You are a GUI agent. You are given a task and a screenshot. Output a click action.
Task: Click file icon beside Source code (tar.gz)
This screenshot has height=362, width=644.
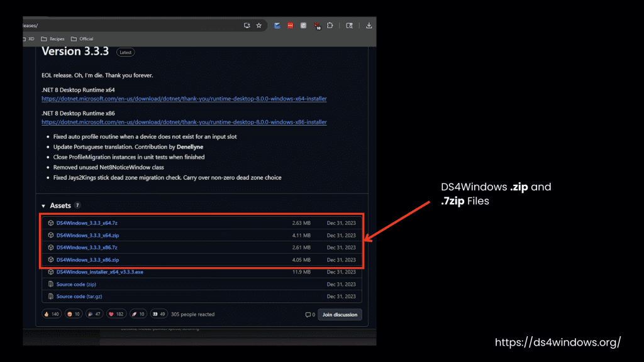(51, 297)
